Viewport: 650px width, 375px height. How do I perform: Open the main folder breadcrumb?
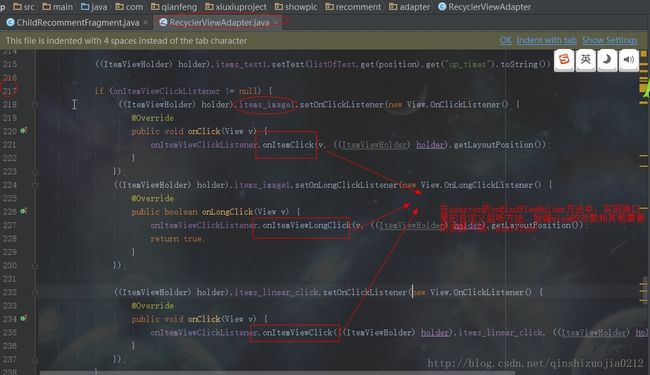pyautogui.click(x=57, y=7)
